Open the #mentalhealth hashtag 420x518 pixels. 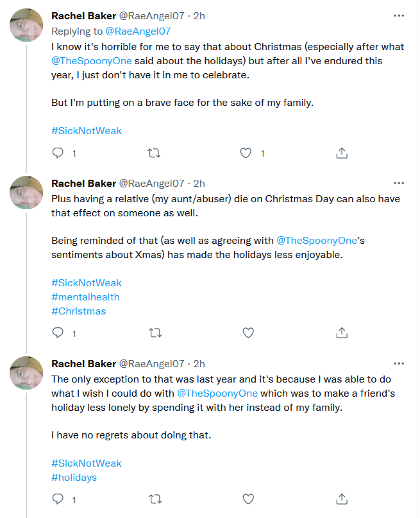[85, 297]
